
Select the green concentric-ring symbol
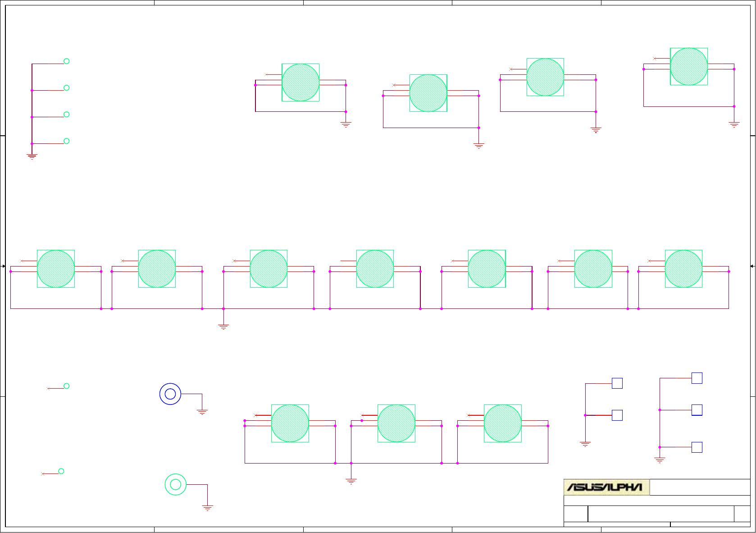click(176, 484)
